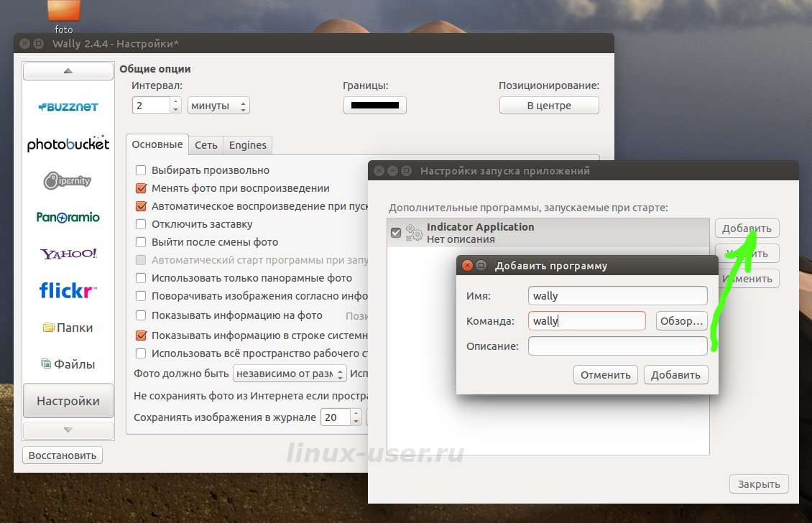812x523 pixels.
Task: Click the Интервал value spinner arrows
Action: coord(175,106)
